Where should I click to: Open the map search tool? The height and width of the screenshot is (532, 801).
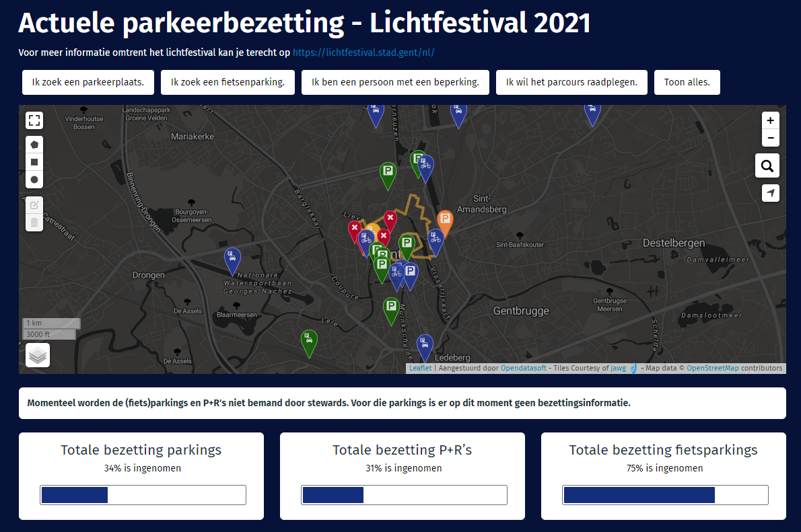coord(767,165)
